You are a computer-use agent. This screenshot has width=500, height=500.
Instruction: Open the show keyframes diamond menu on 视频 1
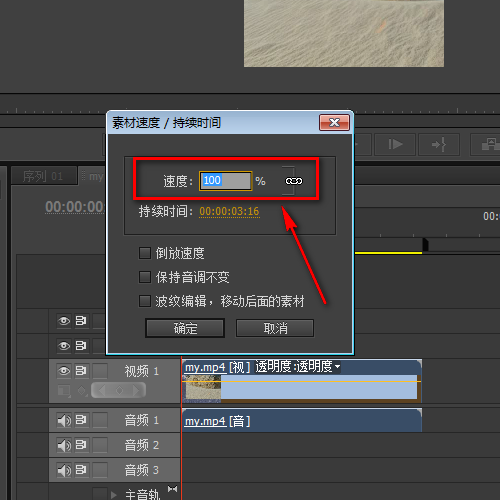tap(82, 390)
